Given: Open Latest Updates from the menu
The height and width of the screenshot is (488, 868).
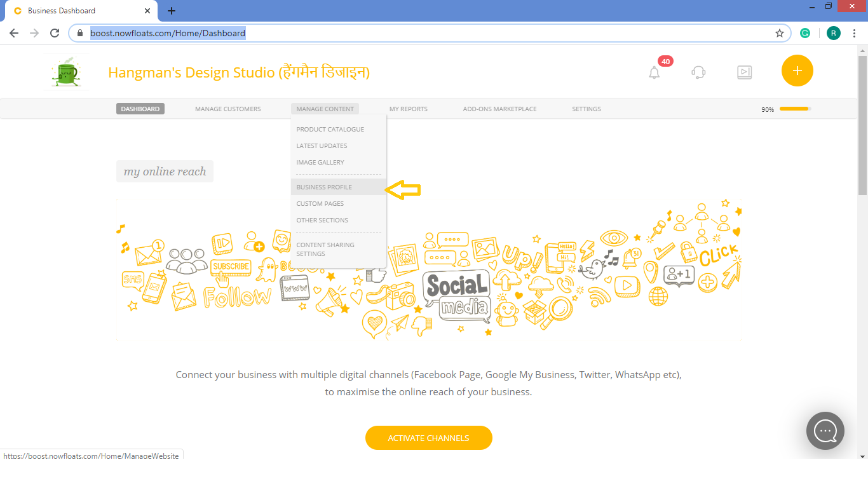Looking at the screenshot, I should click(x=322, y=146).
